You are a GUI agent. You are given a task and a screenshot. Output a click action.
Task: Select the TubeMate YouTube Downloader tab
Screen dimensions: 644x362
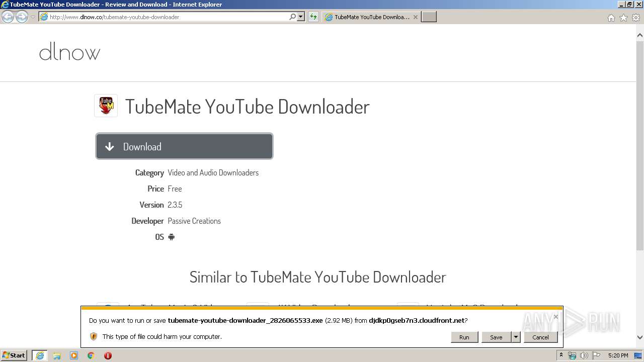pyautogui.click(x=371, y=17)
